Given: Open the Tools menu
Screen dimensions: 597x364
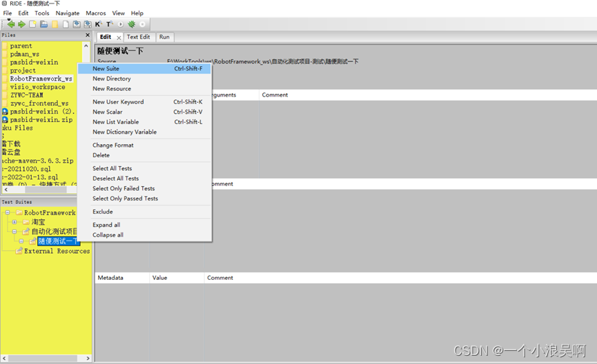Looking at the screenshot, I should [42, 13].
